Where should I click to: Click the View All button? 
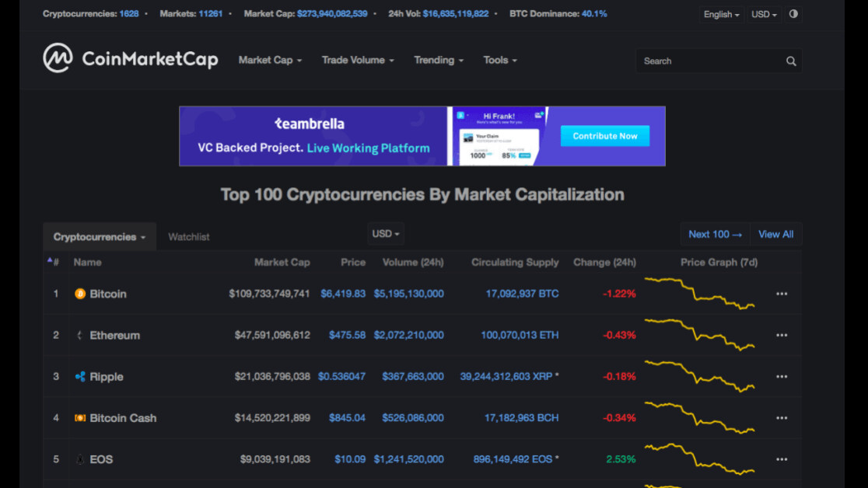coord(775,234)
